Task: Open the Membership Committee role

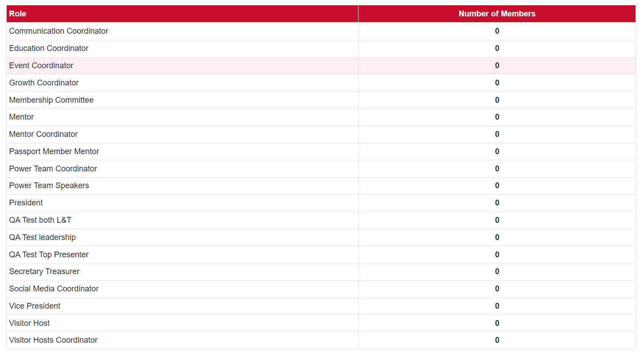Action: point(51,100)
